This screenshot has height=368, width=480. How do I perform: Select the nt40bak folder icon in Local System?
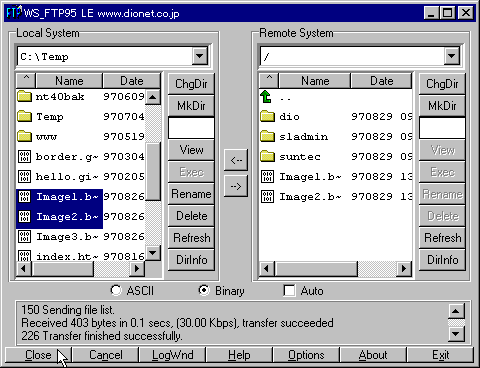click(x=24, y=97)
